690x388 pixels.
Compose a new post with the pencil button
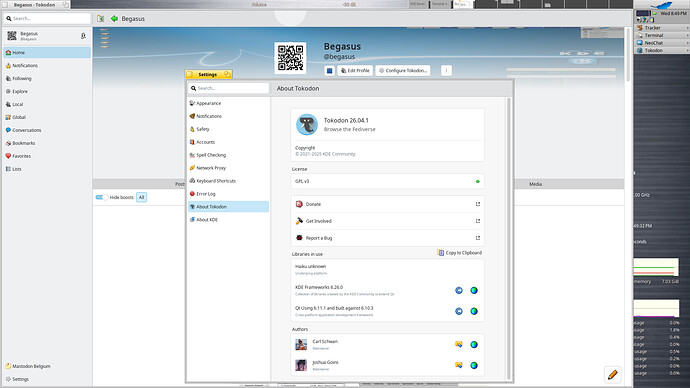click(x=613, y=374)
